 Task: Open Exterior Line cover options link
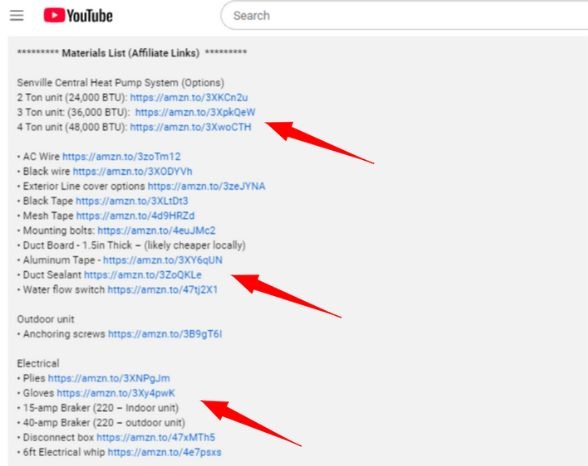(206, 186)
